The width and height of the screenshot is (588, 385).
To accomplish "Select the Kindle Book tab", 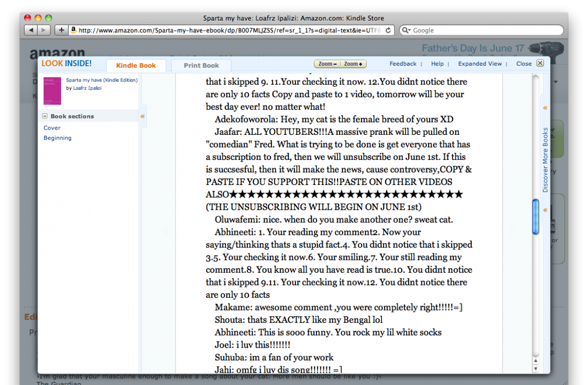I will click(x=136, y=65).
